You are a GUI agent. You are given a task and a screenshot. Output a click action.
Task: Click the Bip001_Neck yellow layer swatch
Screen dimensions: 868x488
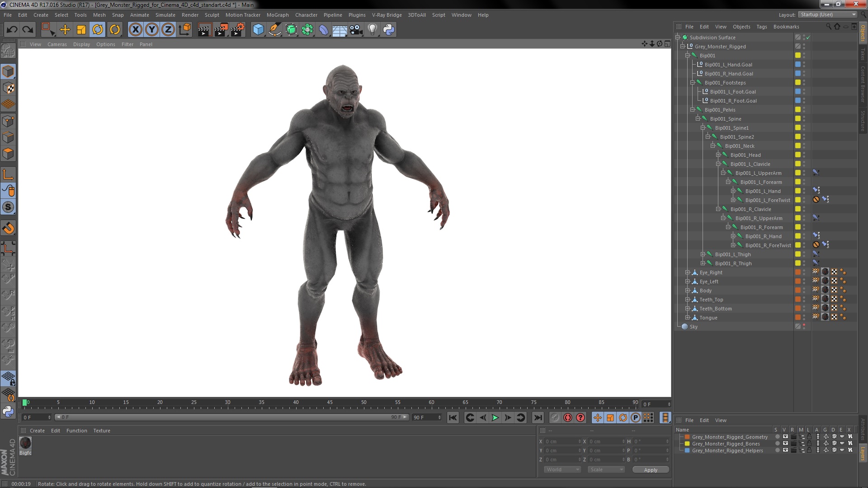(x=798, y=146)
